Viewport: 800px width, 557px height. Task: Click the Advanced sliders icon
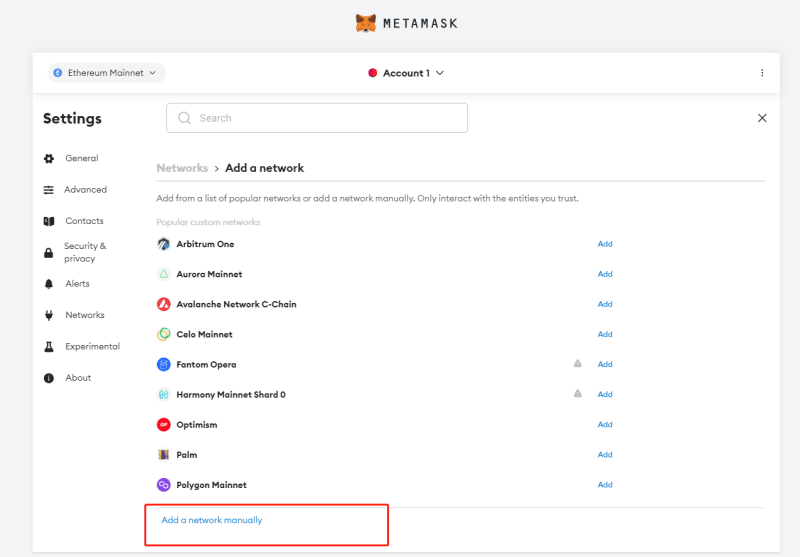coord(48,190)
